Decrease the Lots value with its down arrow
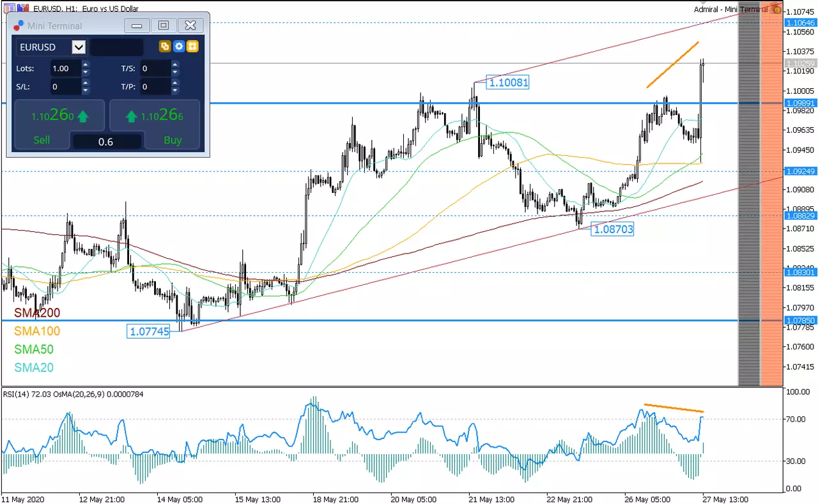 click(86, 72)
